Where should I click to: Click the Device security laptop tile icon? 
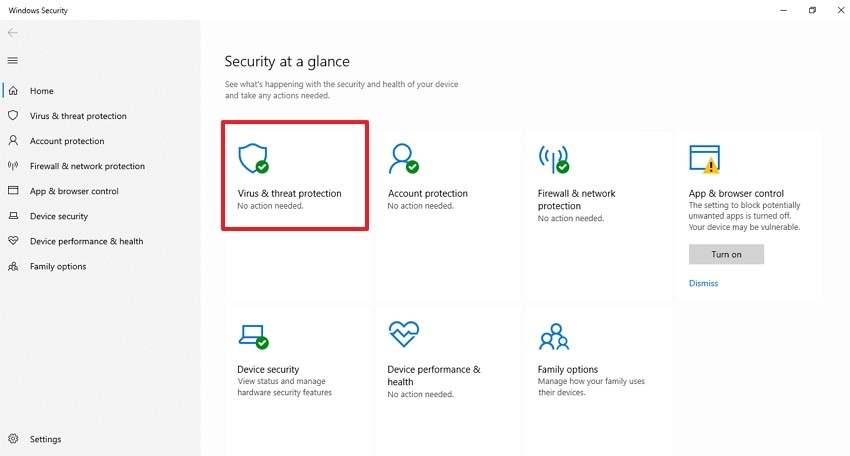[x=252, y=335]
